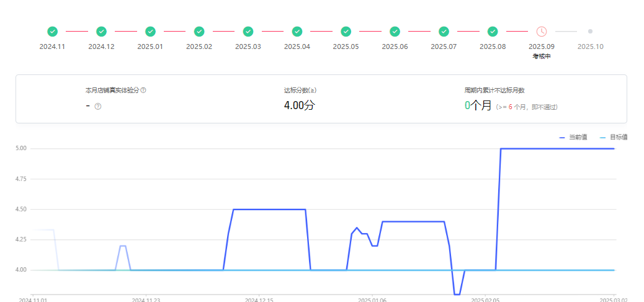Click the 2025.03 green check icon

pos(248,31)
